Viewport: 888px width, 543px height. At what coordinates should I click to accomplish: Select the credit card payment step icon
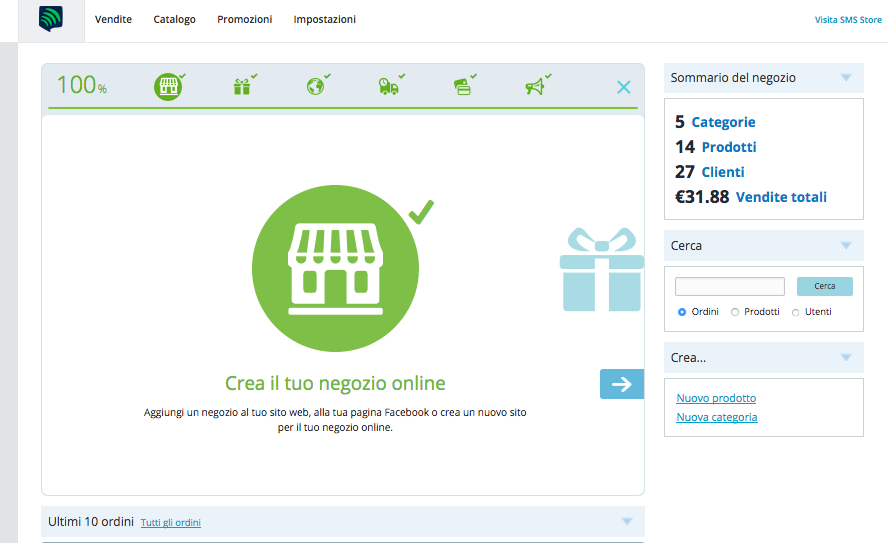[x=463, y=86]
